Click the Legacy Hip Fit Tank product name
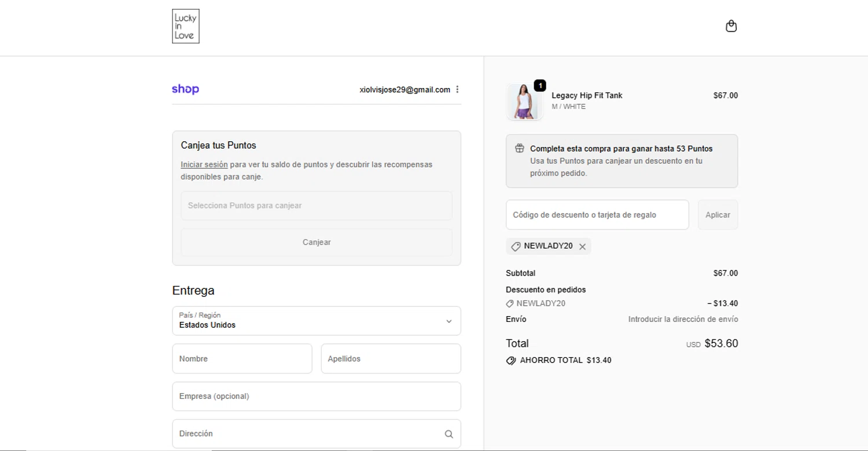 587,96
